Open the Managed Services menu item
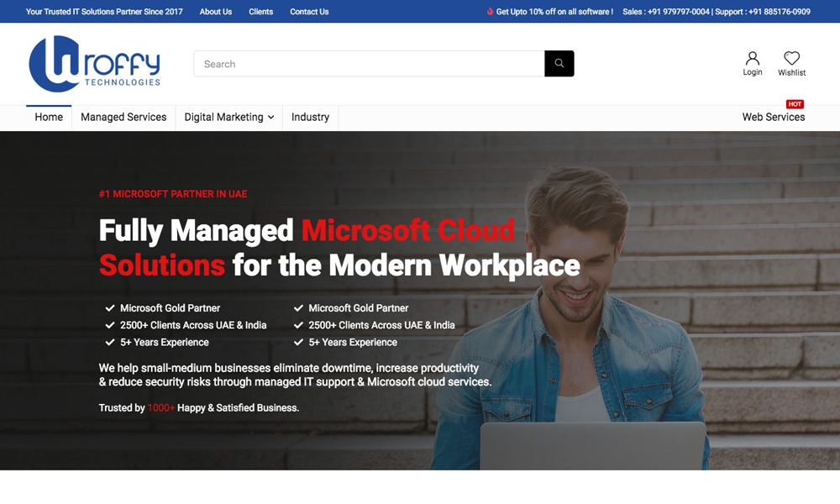 123,118
